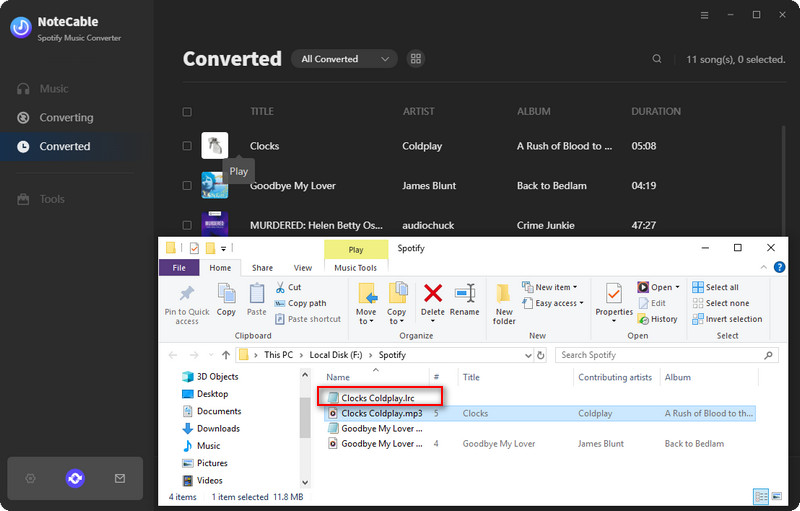Click Cut in the Explorer ribbon
The image size is (800, 511).
[x=288, y=287]
